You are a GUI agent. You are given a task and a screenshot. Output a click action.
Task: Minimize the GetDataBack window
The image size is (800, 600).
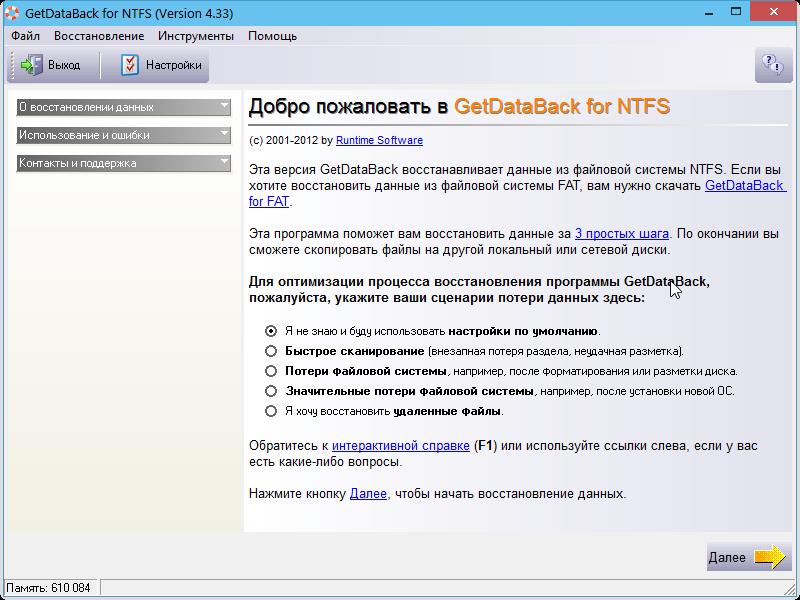pos(709,12)
